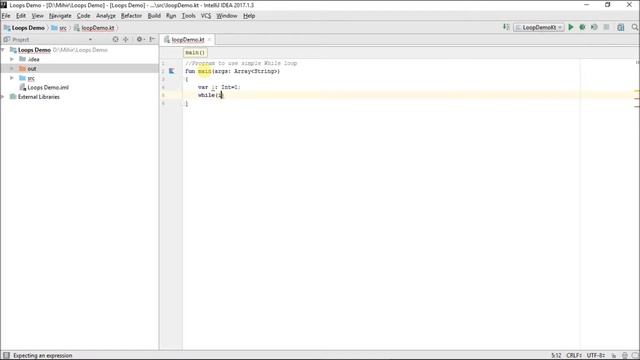The height and width of the screenshot is (360, 640).
Task: Select the .idea folder in the project tree
Action: 33,59
